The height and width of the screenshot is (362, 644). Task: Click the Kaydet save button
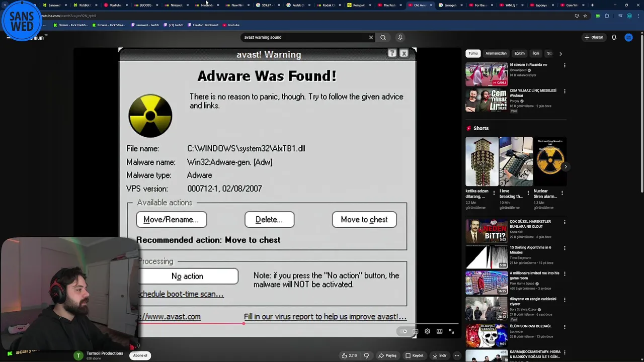(x=415, y=355)
